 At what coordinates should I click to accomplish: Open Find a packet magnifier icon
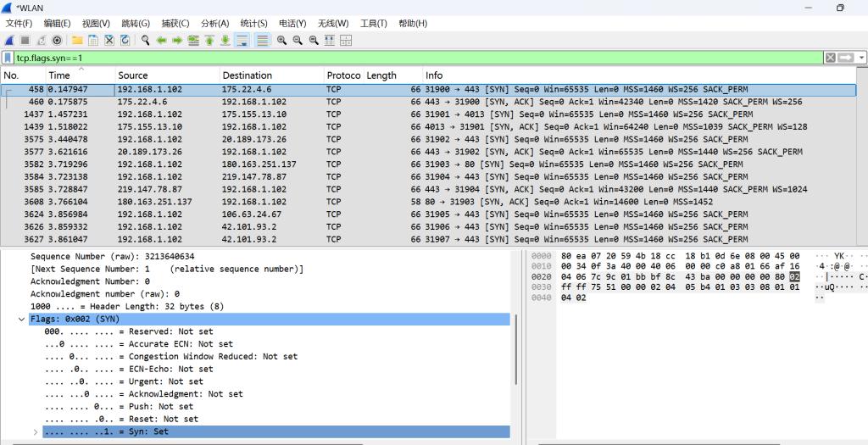coord(145,41)
